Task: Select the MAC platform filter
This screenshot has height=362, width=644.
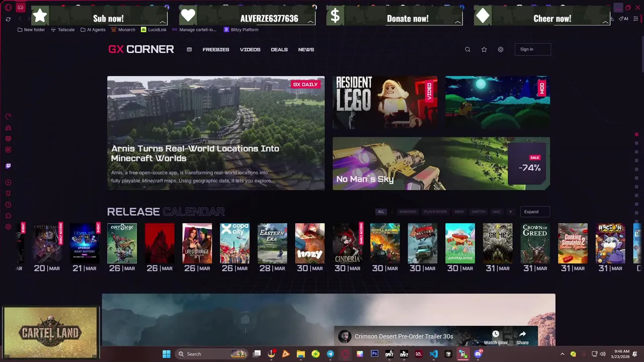Action: tap(497, 212)
